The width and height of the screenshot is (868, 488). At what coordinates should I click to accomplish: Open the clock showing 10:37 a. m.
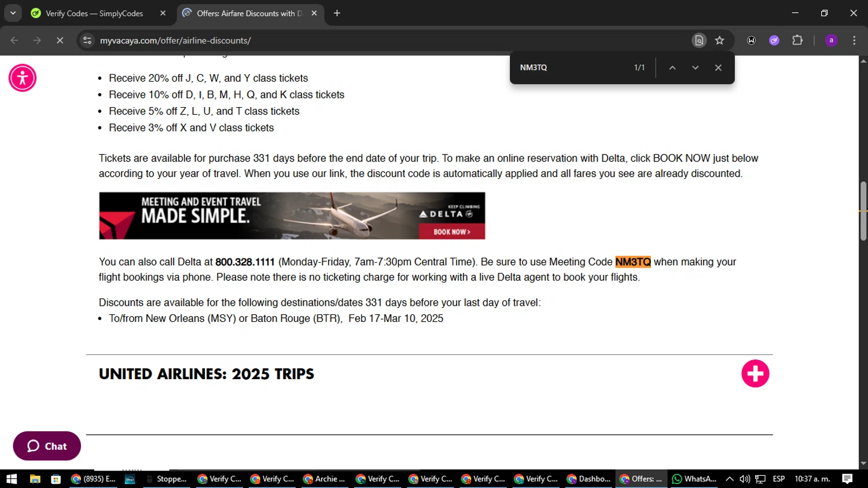pos(812,479)
